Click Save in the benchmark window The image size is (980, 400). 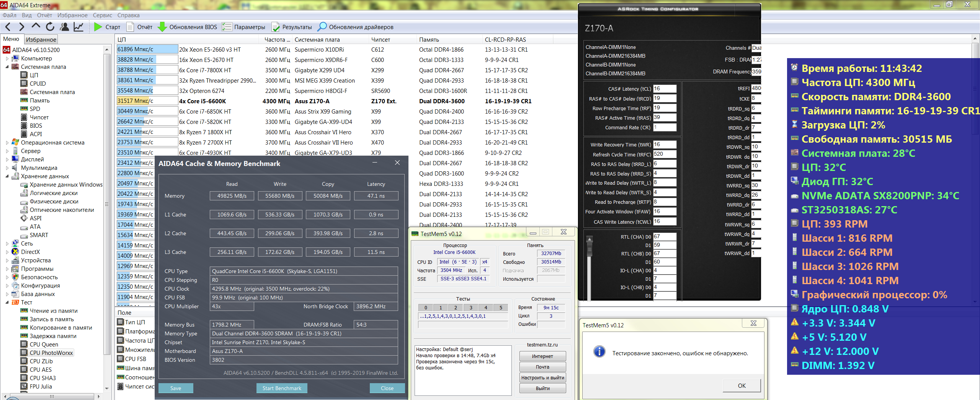(x=176, y=388)
